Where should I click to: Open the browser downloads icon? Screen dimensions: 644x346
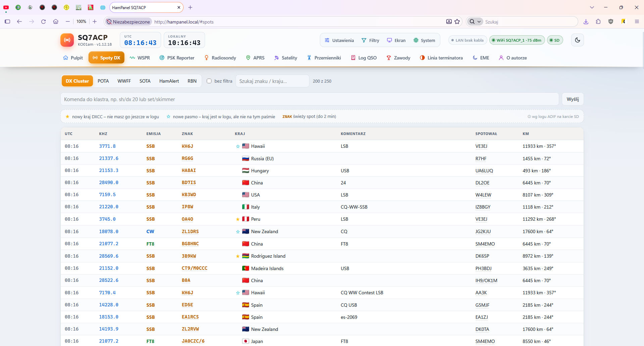tap(586, 21)
